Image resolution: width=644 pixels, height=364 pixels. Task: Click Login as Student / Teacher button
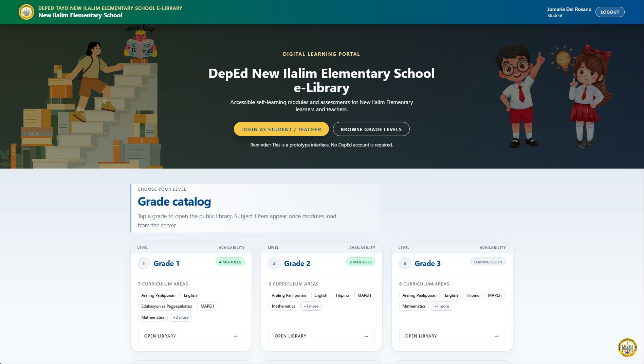pyautogui.click(x=281, y=129)
